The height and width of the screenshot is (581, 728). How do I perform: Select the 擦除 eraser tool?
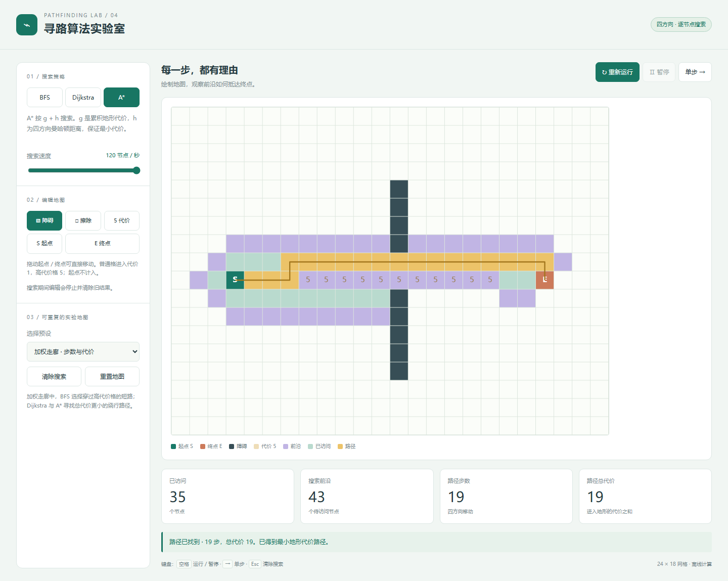pyautogui.click(x=83, y=220)
